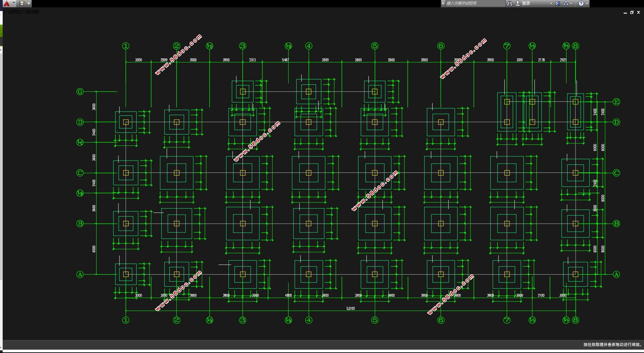The image size is (644, 353).
Task: Select the dimension text 2313
Action: click(x=252, y=60)
